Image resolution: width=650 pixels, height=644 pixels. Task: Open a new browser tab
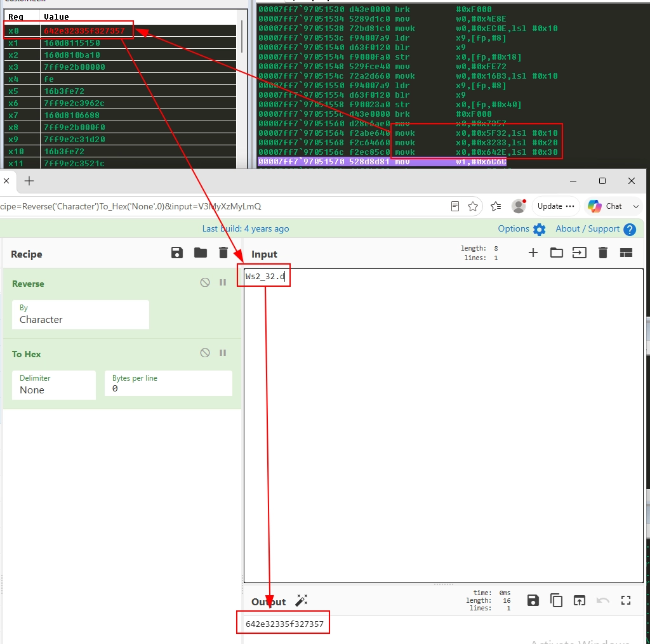(x=29, y=181)
